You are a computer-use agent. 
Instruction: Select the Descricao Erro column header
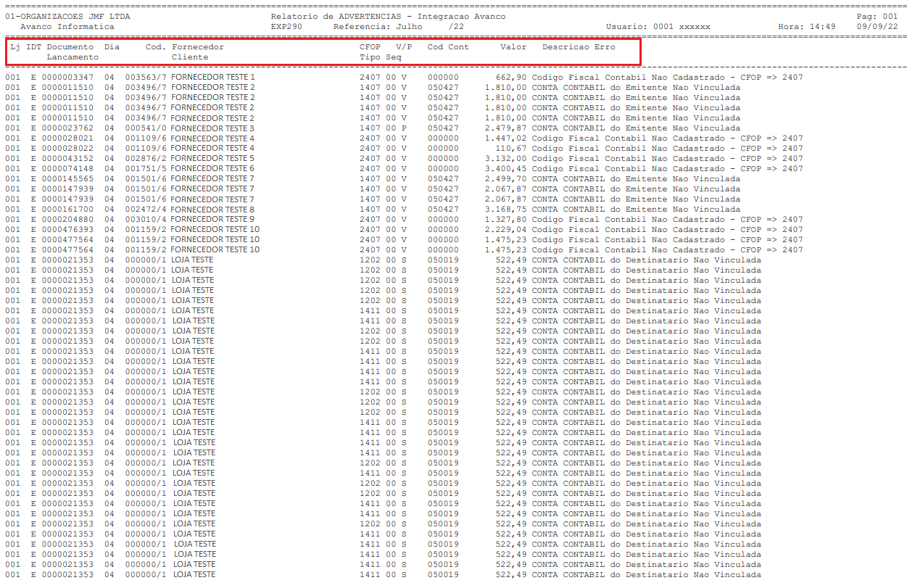pyautogui.click(x=579, y=47)
